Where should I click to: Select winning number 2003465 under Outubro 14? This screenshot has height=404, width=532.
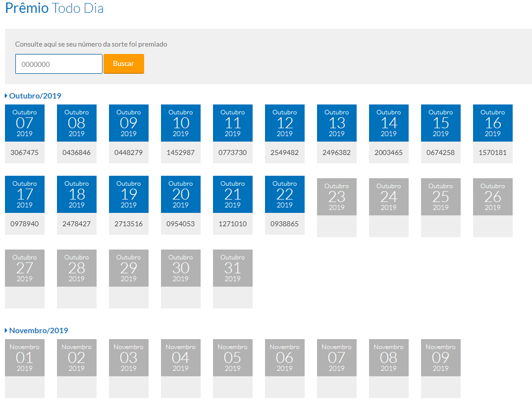(389, 152)
